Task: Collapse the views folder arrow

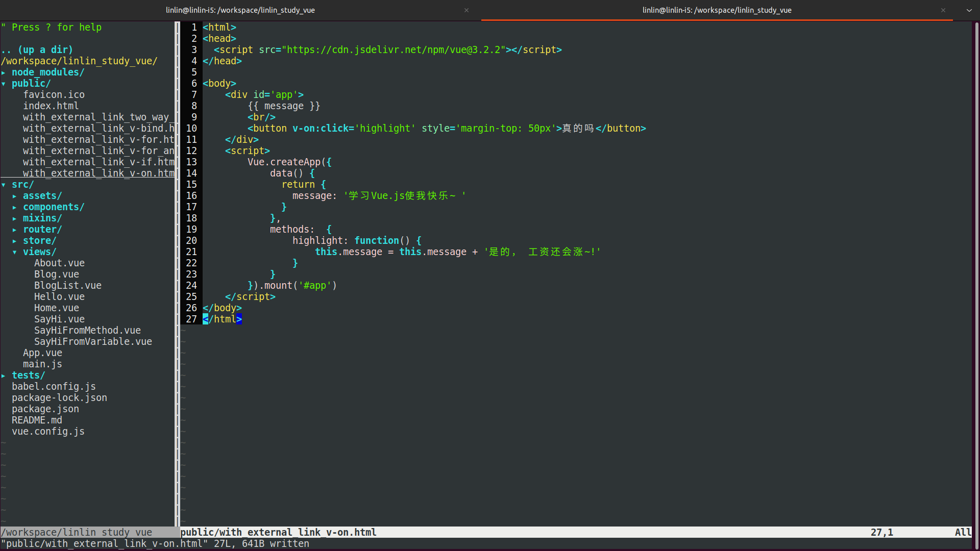Action: tap(15, 252)
